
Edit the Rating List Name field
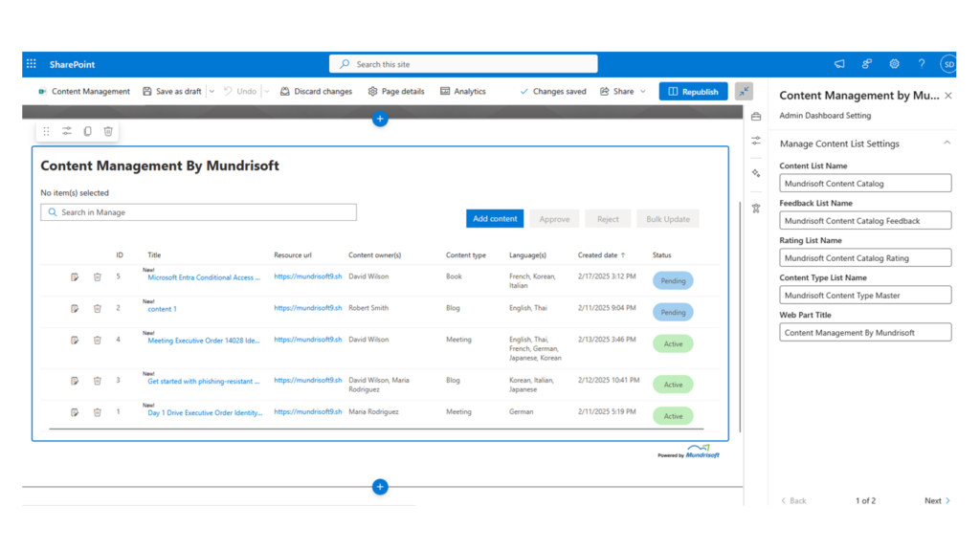click(x=865, y=257)
